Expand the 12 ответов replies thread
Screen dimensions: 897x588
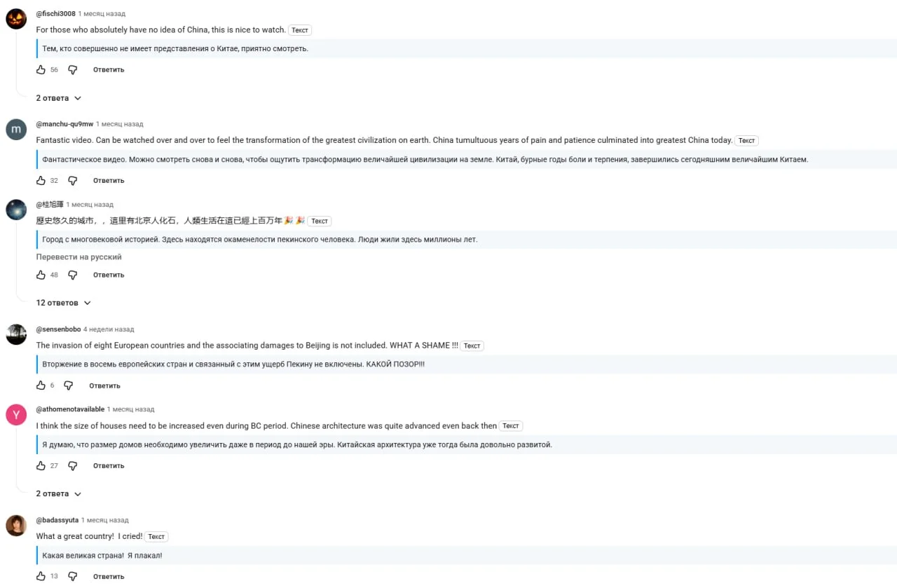[64, 303]
